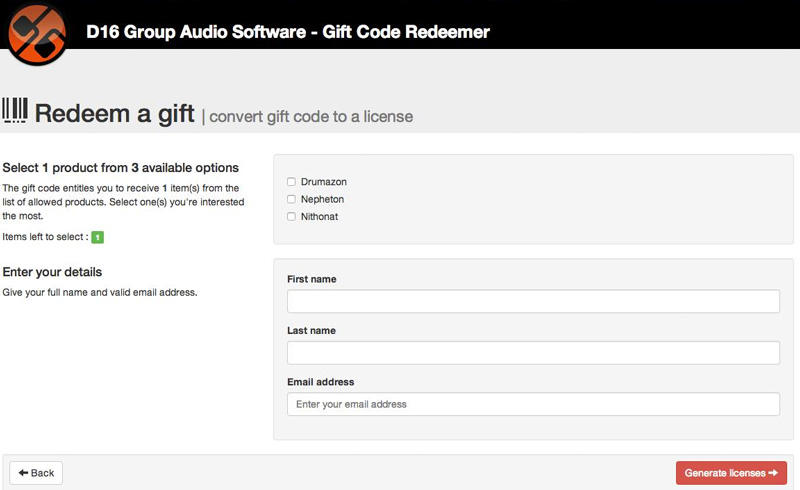The height and width of the screenshot is (490, 800).
Task: Select the Nepheton product label
Action: [322, 199]
